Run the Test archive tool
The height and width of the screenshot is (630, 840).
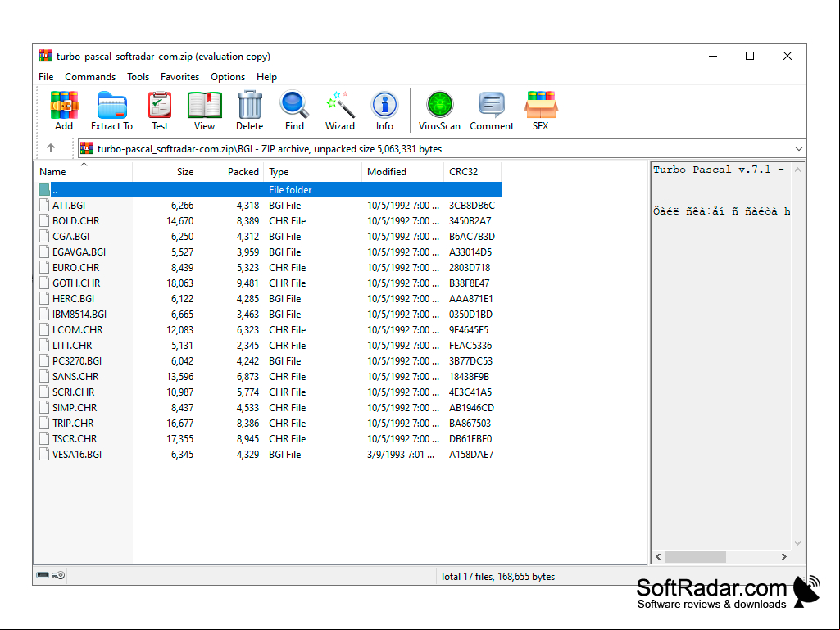pyautogui.click(x=160, y=111)
